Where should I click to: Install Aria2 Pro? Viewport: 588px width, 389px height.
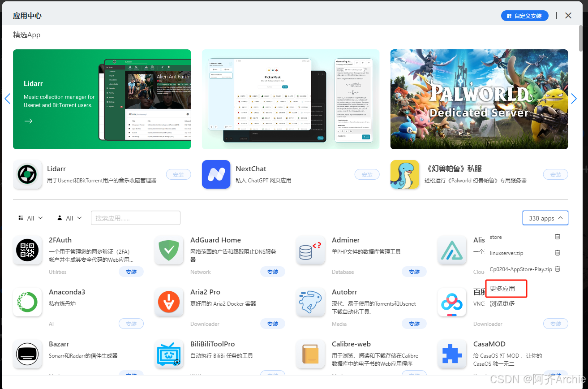pos(273,324)
